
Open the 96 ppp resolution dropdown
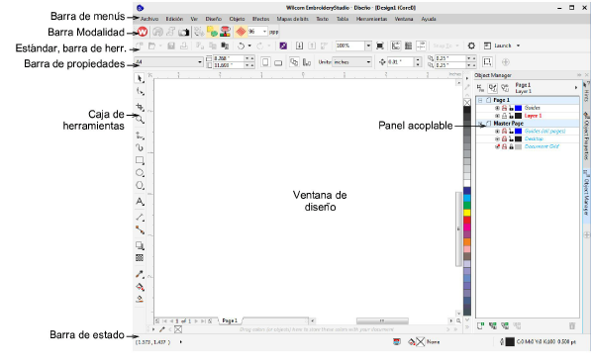[264, 32]
